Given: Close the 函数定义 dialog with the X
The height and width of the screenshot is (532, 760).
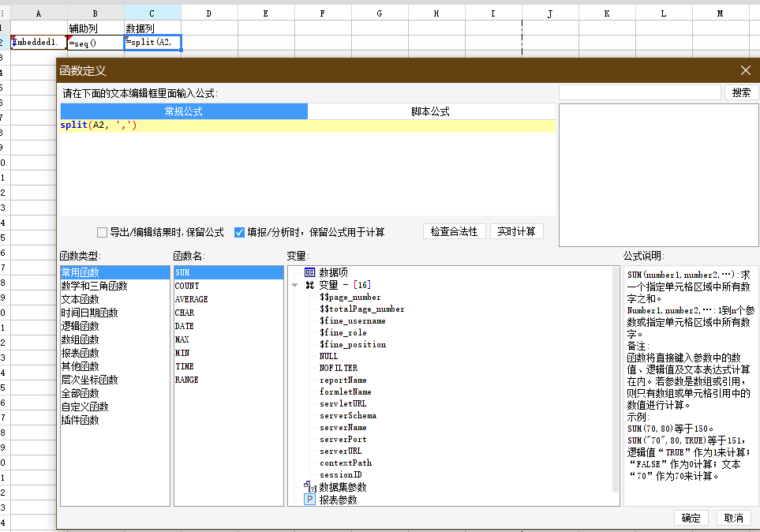Looking at the screenshot, I should pos(746,71).
